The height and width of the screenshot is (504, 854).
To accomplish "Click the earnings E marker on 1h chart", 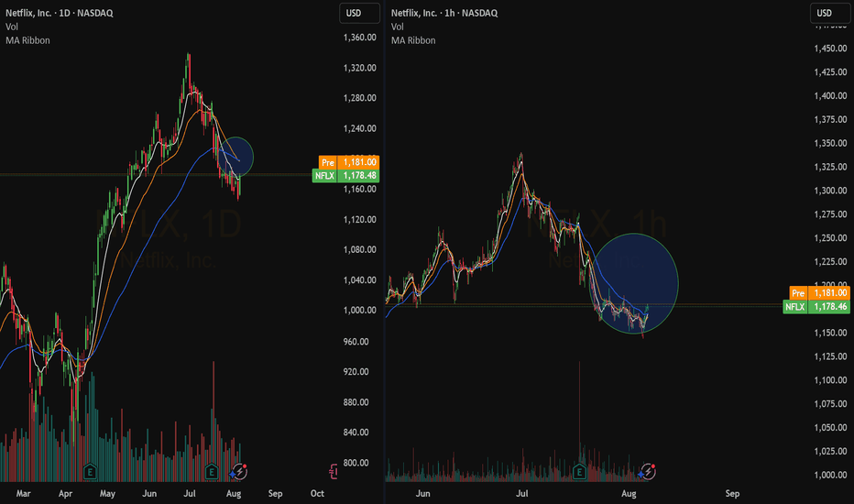I will (x=579, y=471).
